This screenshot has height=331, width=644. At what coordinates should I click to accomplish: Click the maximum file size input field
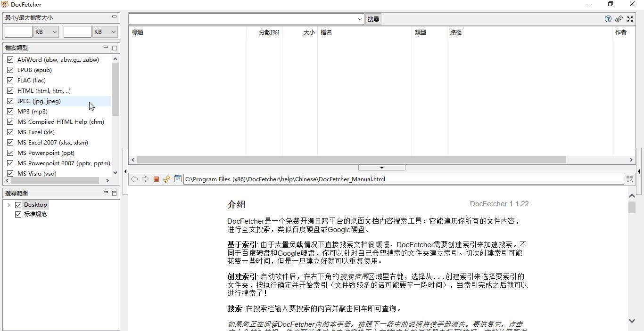click(77, 32)
